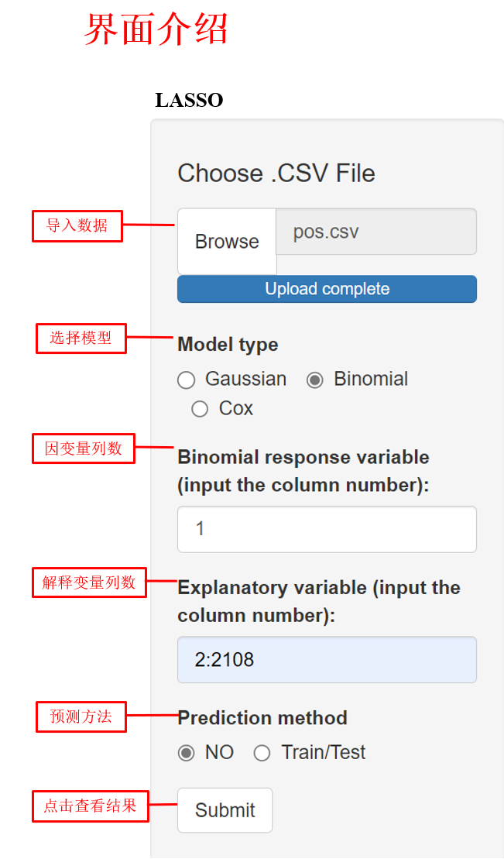Select NO for Prediction method

click(187, 753)
